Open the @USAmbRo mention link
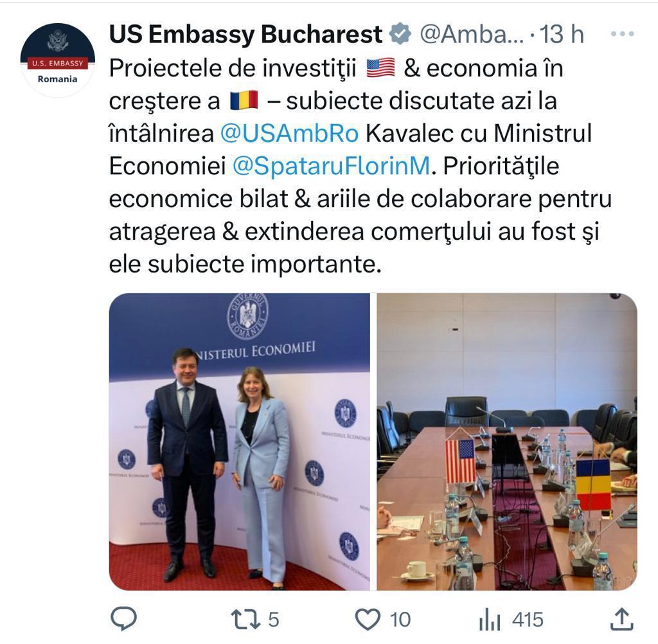 (290, 134)
